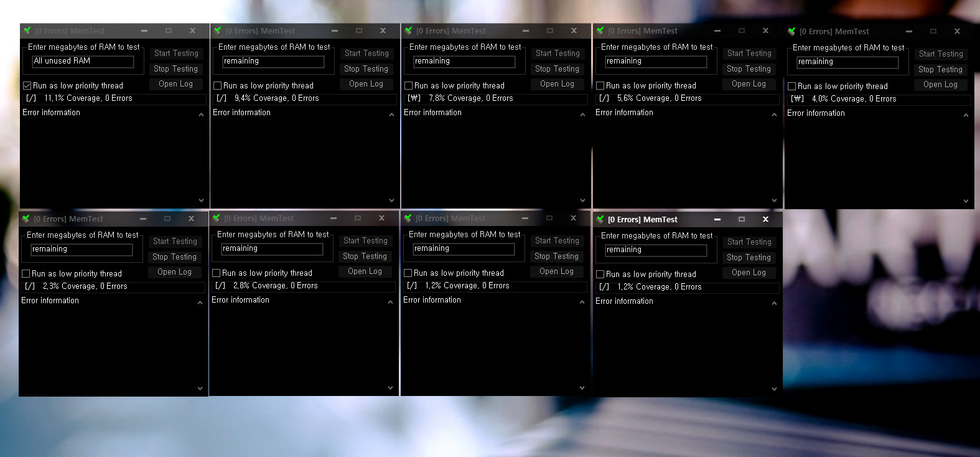Click the '4,0% Coverage, 0 Errors' status text
Image resolution: width=980 pixels, height=457 pixels.
click(x=854, y=99)
